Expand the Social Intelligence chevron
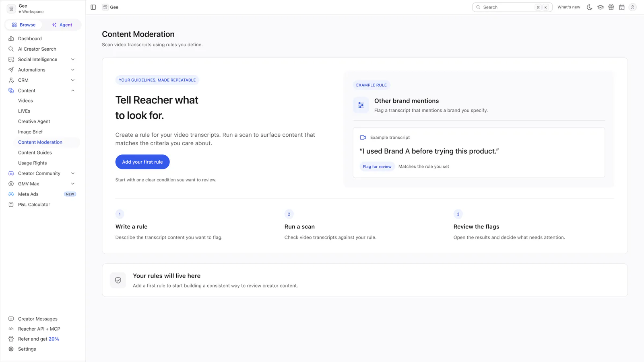Screen dimensions: 644x362 point(73,60)
